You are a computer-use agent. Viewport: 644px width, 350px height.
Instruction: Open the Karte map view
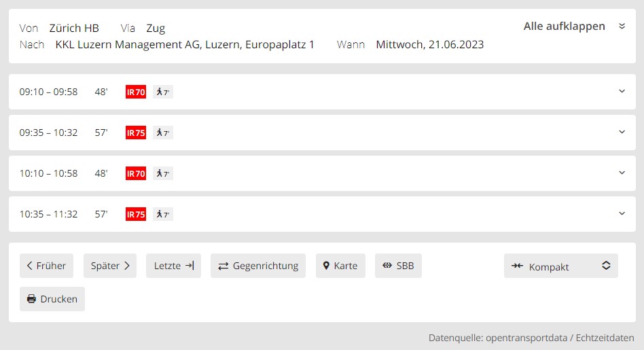[340, 266]
